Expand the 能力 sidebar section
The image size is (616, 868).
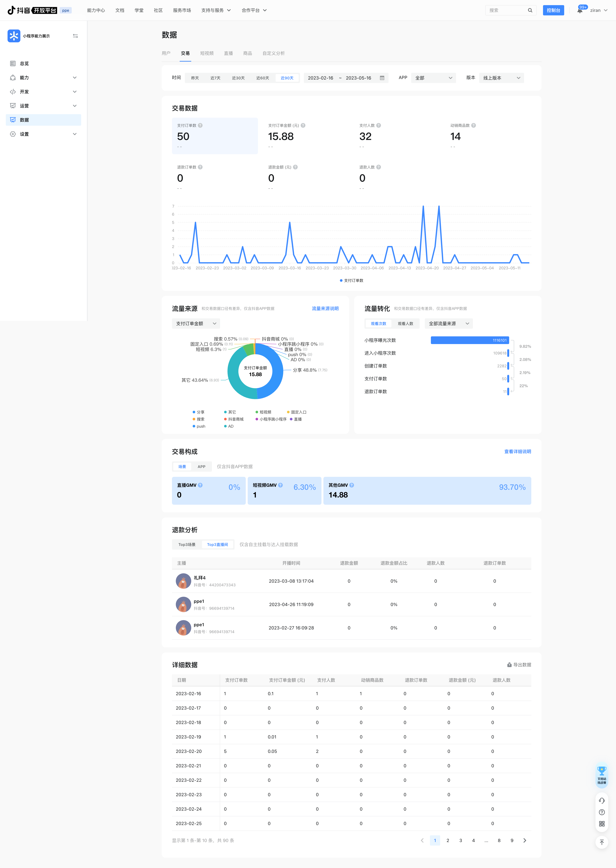coord(75,78)
